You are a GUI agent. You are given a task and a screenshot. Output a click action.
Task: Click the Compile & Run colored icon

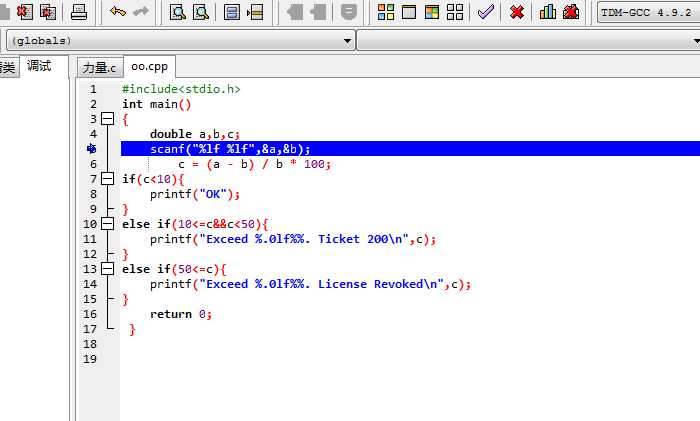click(432, 12)
